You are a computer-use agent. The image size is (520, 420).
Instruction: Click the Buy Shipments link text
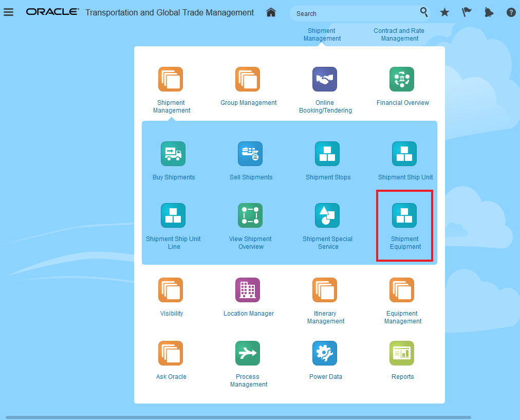[174, 177]
